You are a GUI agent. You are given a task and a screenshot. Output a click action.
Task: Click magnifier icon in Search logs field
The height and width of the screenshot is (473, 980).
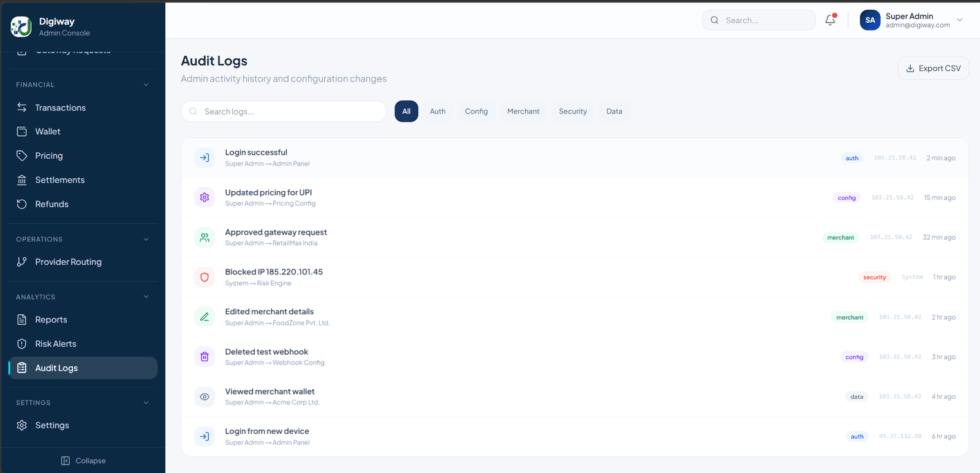point(194,112)
